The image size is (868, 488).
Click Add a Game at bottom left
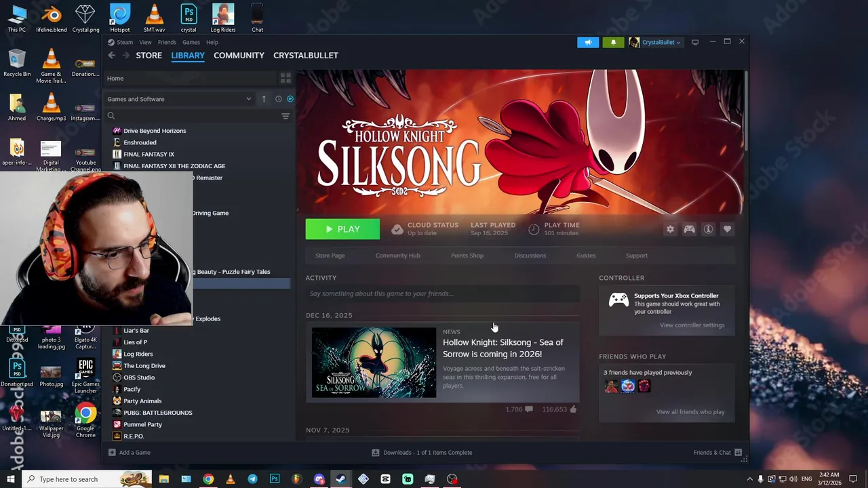130,453
